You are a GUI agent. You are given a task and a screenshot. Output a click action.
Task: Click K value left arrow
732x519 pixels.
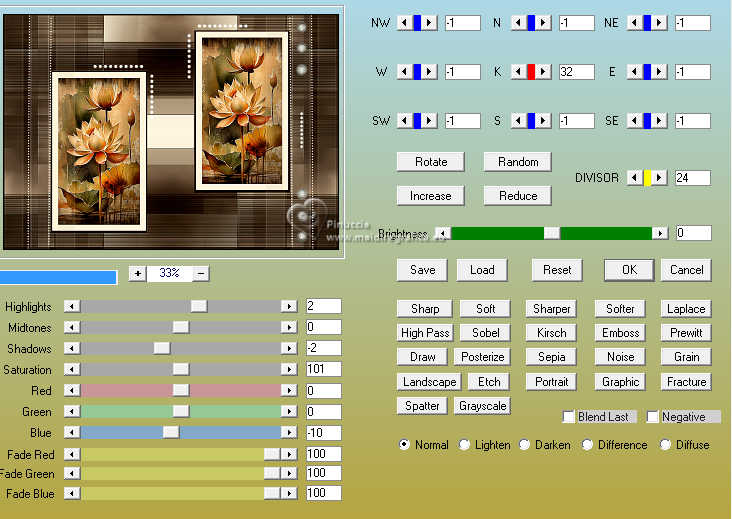click(518, 72)
